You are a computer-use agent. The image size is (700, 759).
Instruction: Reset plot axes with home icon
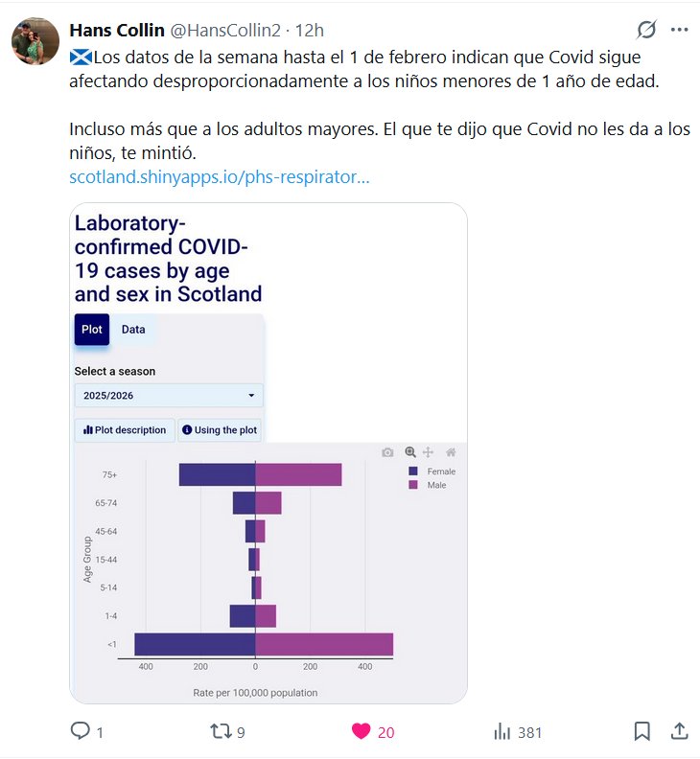(451, 452)
